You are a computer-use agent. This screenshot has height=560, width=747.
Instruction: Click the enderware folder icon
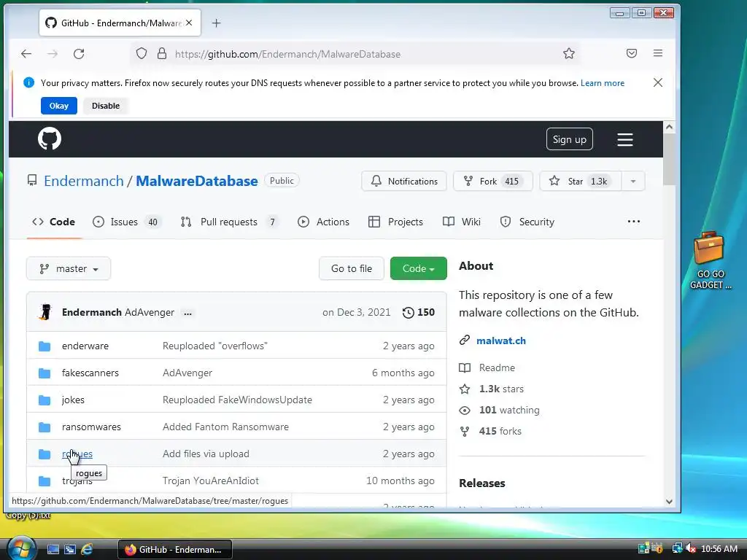click(x=44, y=346)
